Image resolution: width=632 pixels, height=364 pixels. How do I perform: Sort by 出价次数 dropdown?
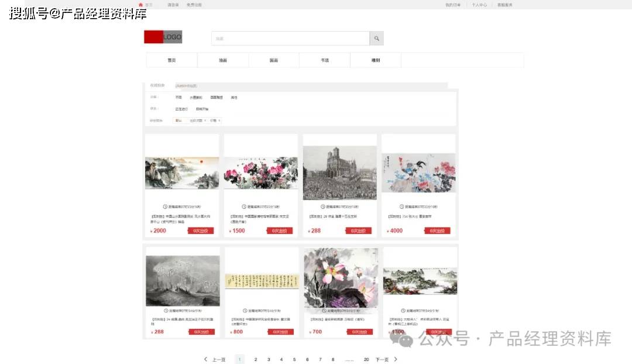pyautogui.click(x=198, y=121)
